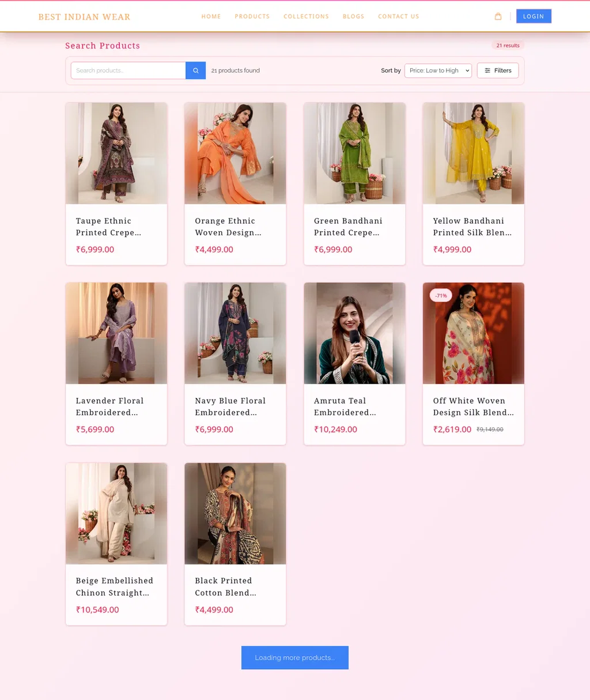This screenshot has height=700, width=590.
Task: Click the blue magnifier search button
Action: [195, 70]
